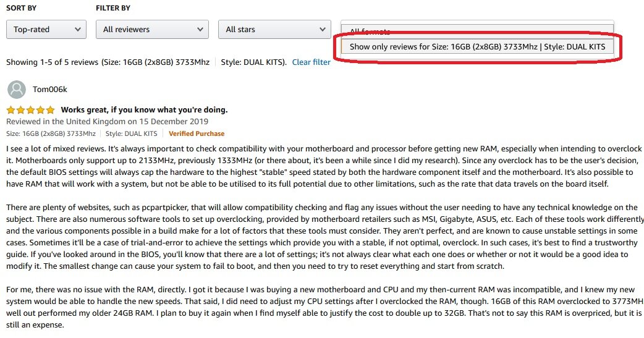The image size is (644, 338).
Task: Click the SORT BY heading
Action: 21,8
